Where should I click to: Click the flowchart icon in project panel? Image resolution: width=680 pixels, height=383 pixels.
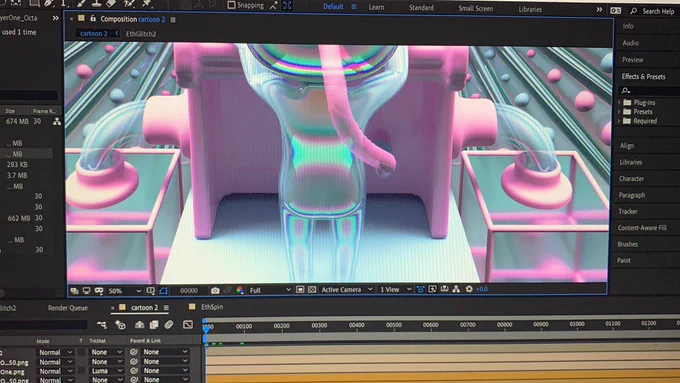57,122
